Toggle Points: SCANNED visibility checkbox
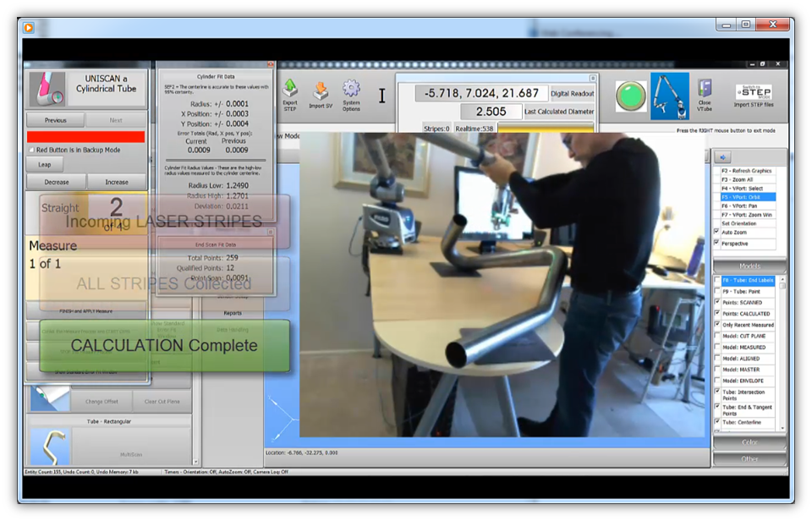 pos(717,302)
